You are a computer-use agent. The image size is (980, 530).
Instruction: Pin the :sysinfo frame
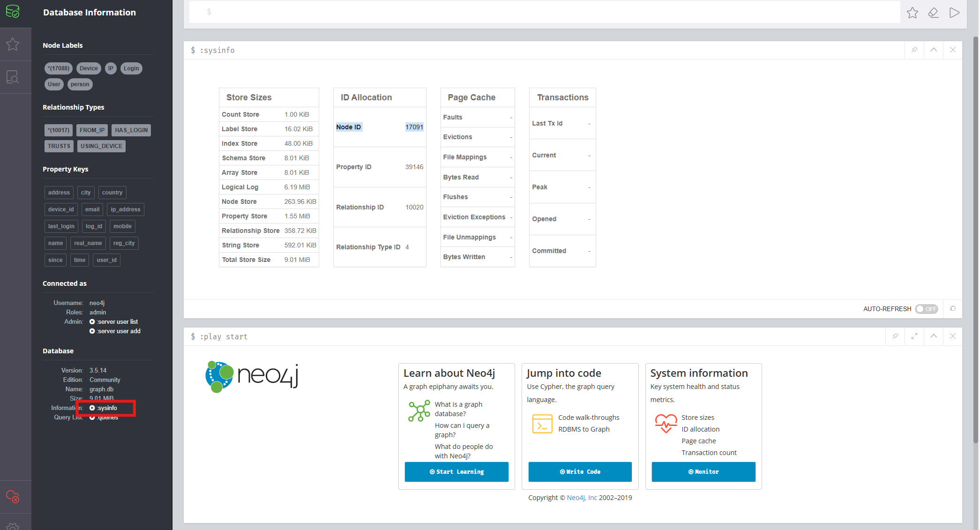[x=914, y=50]
